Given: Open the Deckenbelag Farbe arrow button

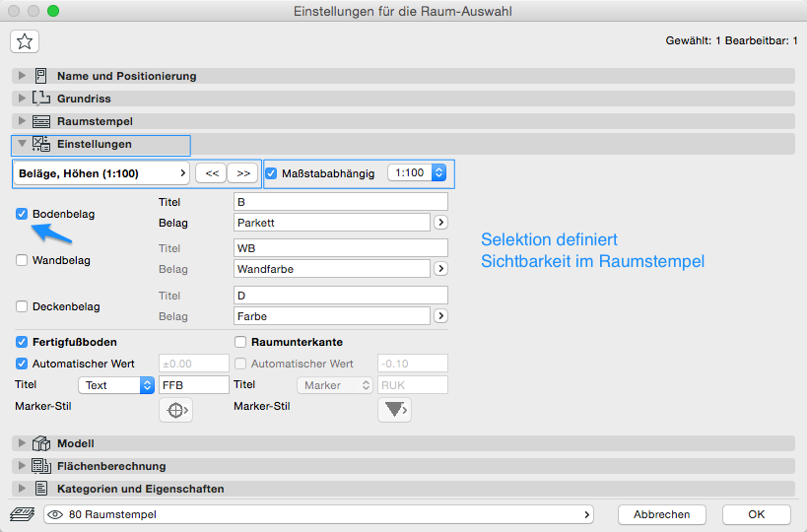Looking at the screenshot, I should (x=441, y=316).
